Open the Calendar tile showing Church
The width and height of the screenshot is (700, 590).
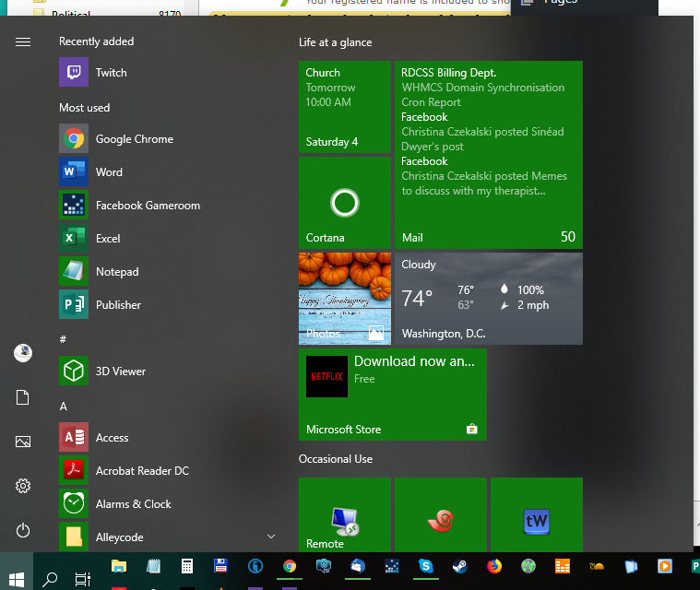[345, 107]
